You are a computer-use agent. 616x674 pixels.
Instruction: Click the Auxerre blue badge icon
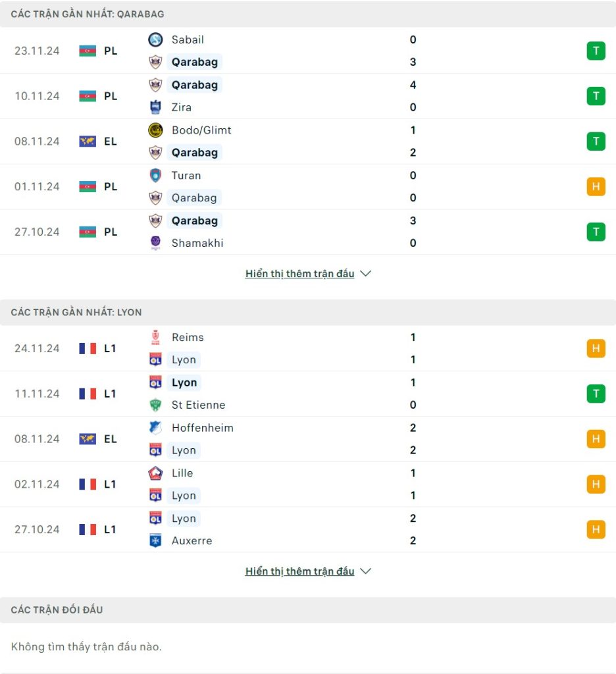click(x=155, y=540)
